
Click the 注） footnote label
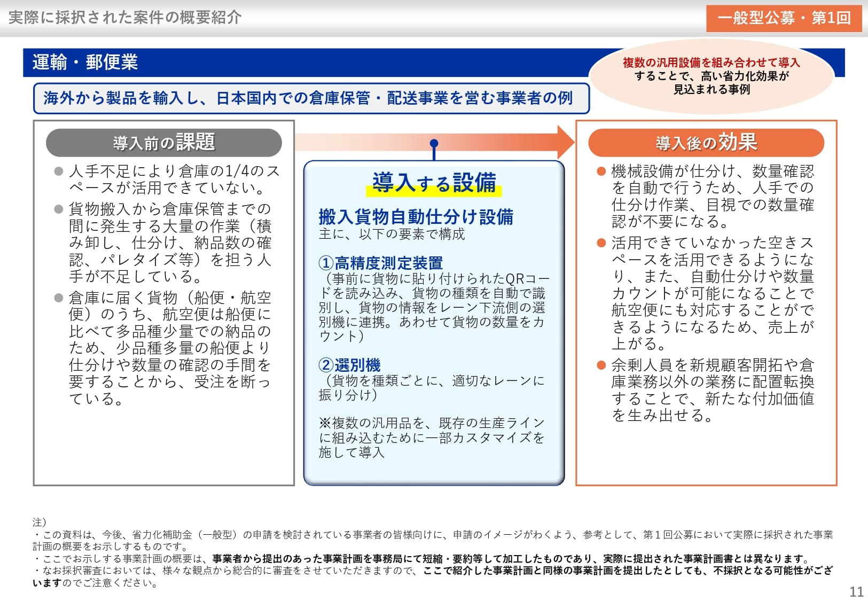tap(40, 522)
